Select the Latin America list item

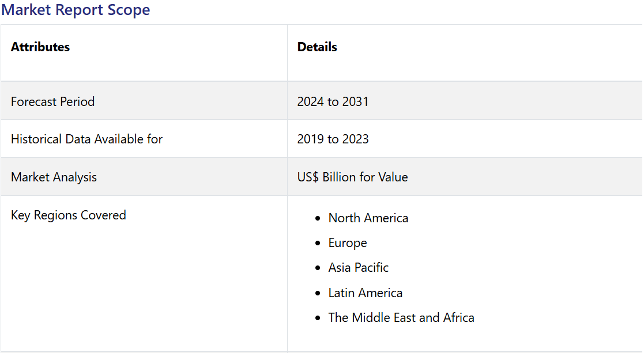pyautogui.click(x=365, y=293)
